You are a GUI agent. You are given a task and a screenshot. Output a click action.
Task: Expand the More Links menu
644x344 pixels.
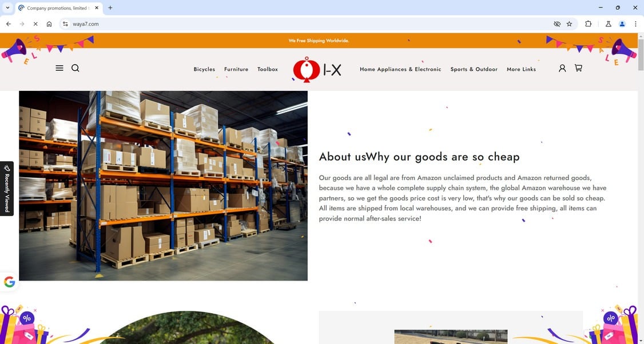[x=521, y=69]
